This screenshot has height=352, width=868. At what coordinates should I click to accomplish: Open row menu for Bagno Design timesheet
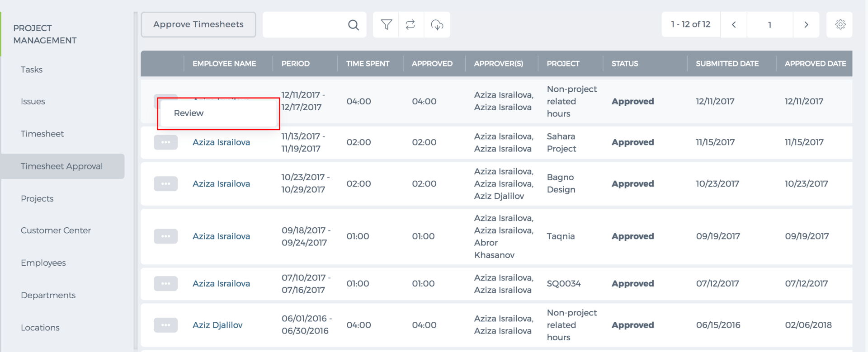(x=165, y=184)
